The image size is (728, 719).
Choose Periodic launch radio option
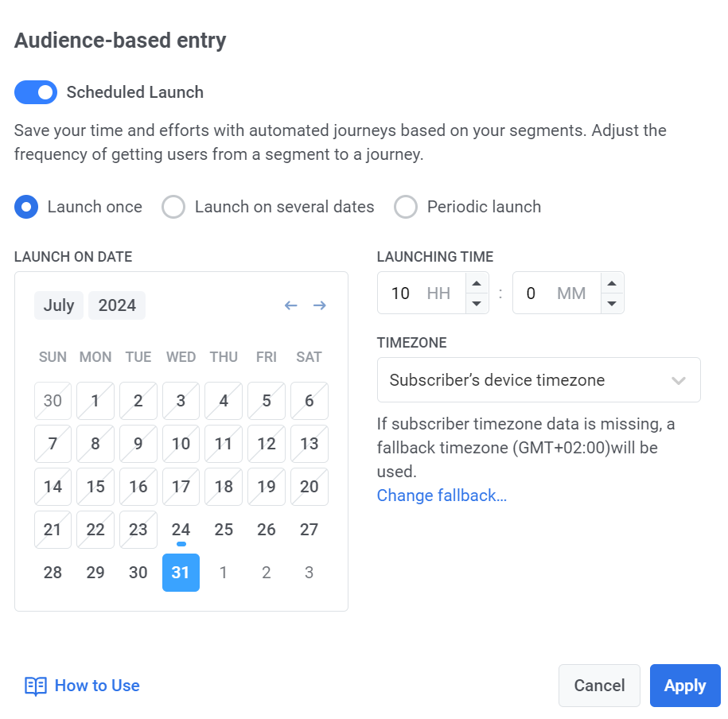[x=406, y=207]
